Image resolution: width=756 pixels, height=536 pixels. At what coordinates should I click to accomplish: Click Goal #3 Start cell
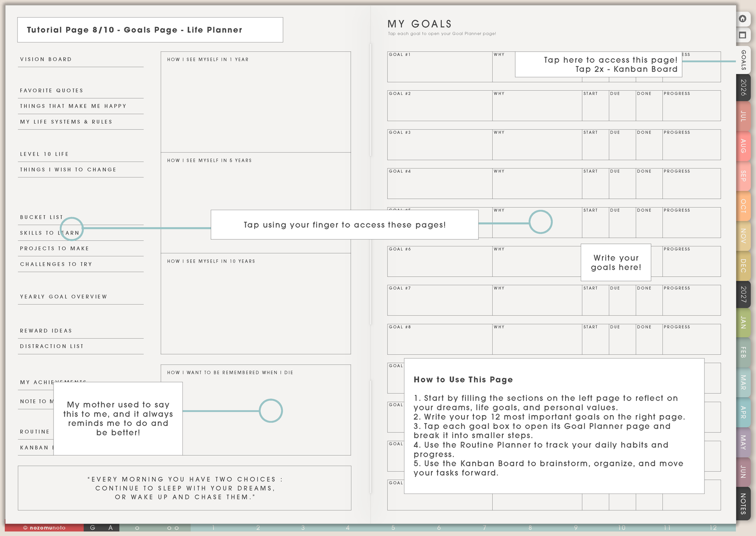[595, 145]
